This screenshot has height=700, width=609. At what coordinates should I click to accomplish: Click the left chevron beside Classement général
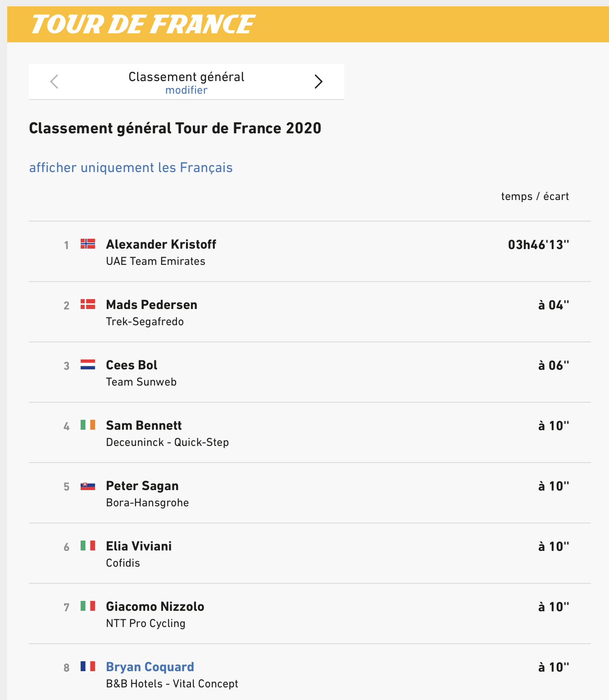tap(55, 82)
